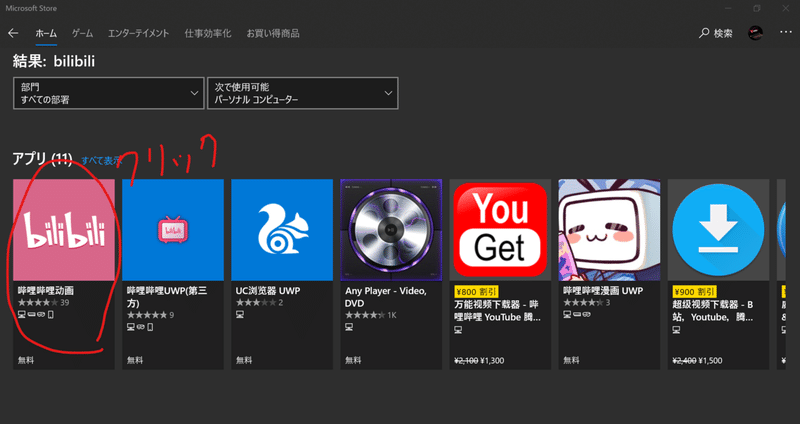Click the ¥800 割引 discount badge
800x424 pixels.
coord(476,291)
